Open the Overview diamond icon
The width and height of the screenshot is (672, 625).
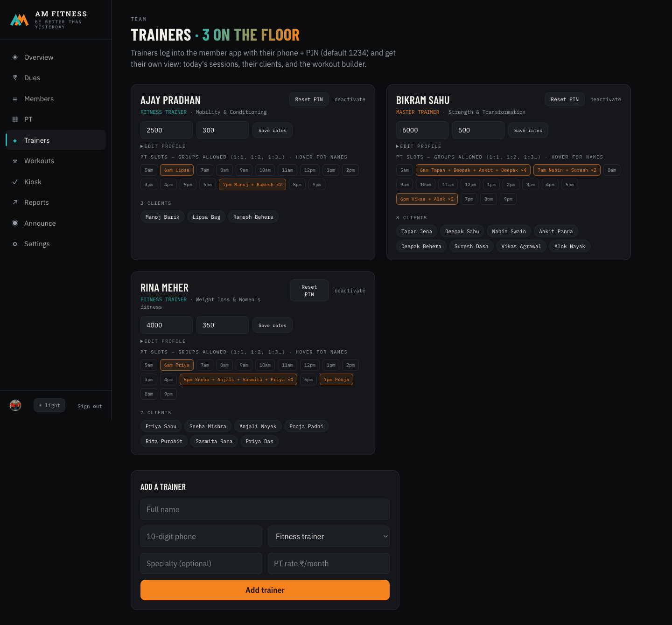coord(15,57)
